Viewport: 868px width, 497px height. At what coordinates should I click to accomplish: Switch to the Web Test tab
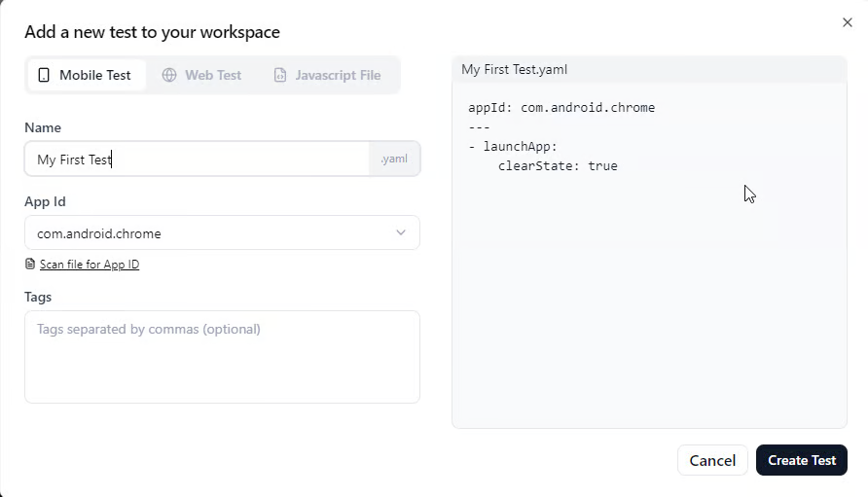click(x=202, y=75)
